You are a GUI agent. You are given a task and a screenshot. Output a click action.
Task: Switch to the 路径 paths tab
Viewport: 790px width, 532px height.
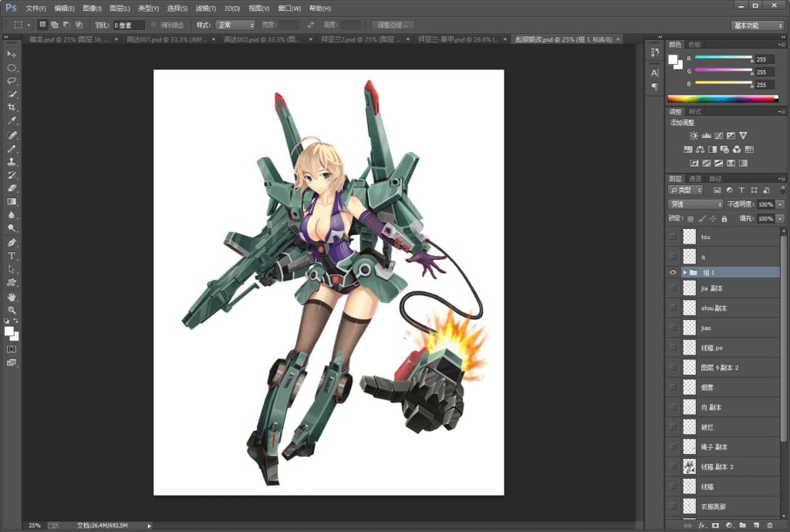(715, 179)
